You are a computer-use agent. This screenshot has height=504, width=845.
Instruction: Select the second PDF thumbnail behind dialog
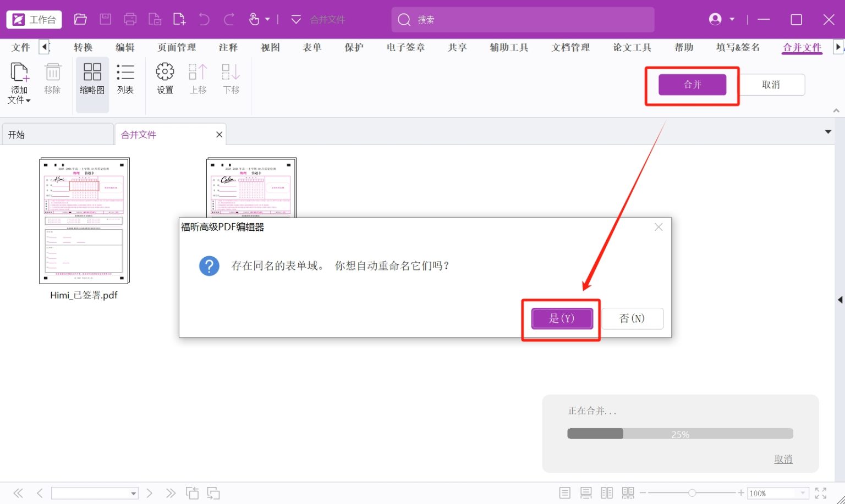point(251,187)
